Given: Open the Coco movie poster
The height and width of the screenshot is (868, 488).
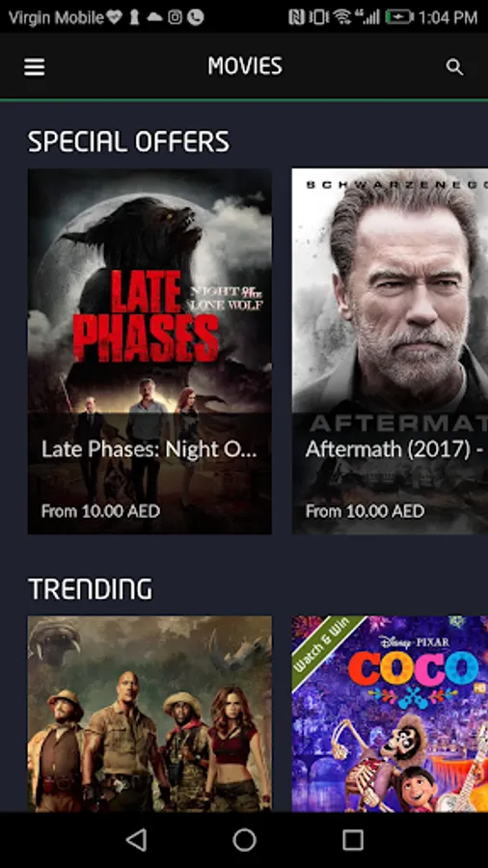Looking at the screenshot, I should tap(390, 714).
